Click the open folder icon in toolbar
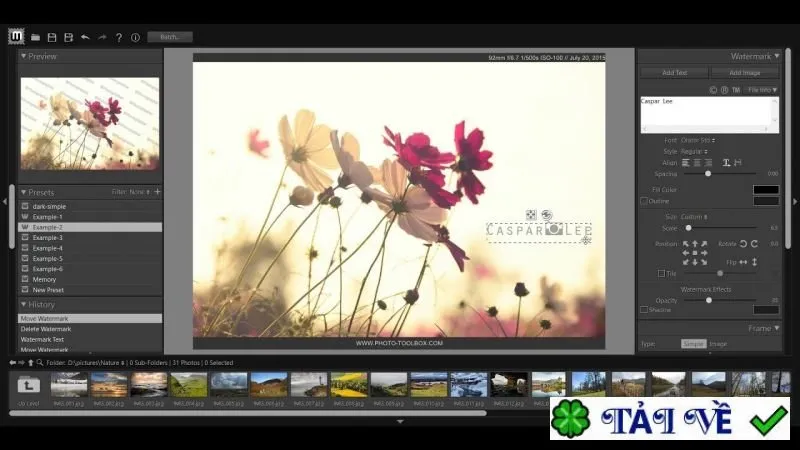The height and width of the screenshot is (450, 800). click(x=35, y=37)
